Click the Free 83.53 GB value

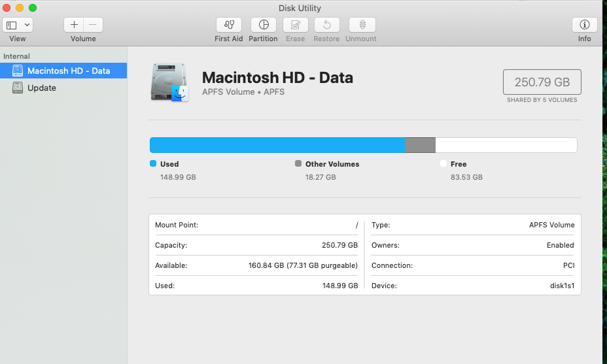[x=466, y=177]
